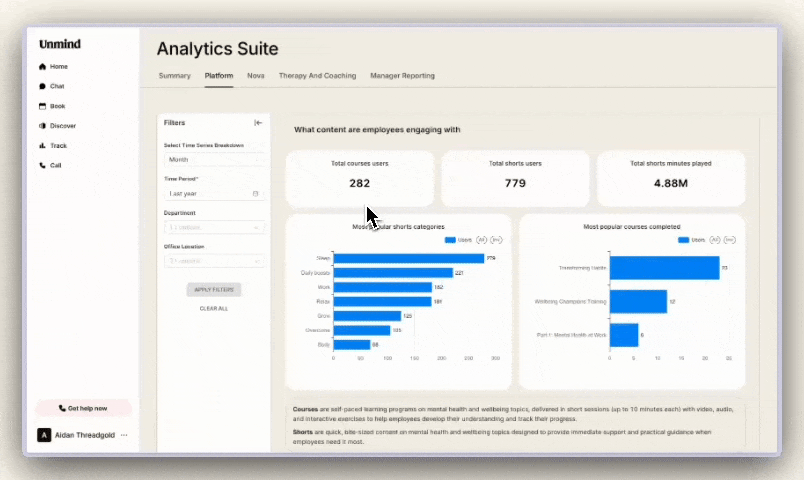
Task: Open the Office Location dropdown
Action: [214, 261]
